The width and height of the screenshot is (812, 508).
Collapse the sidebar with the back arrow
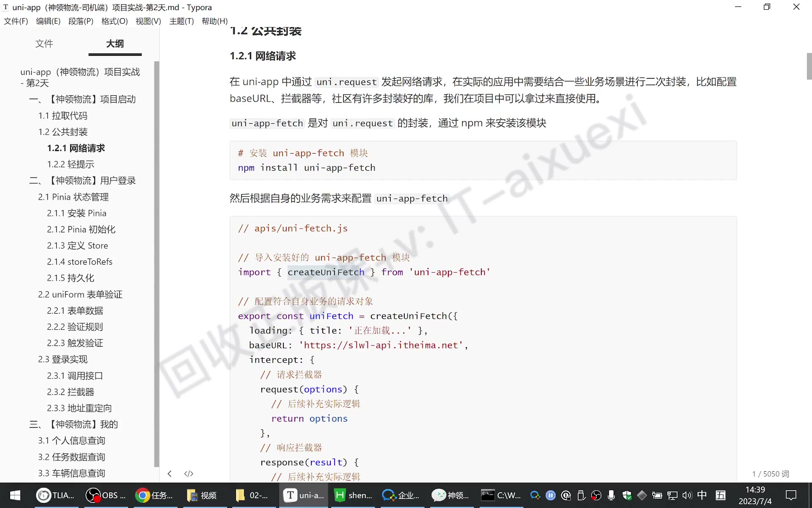[169, 474]
